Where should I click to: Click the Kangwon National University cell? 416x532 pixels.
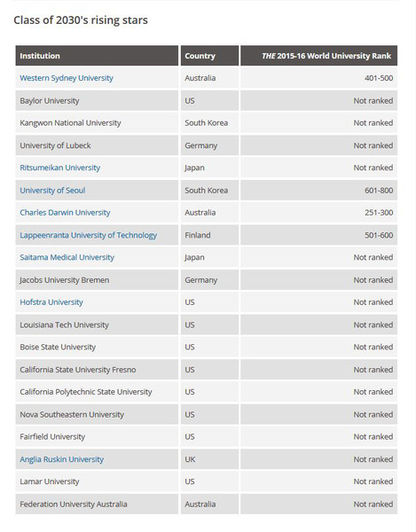97,123
